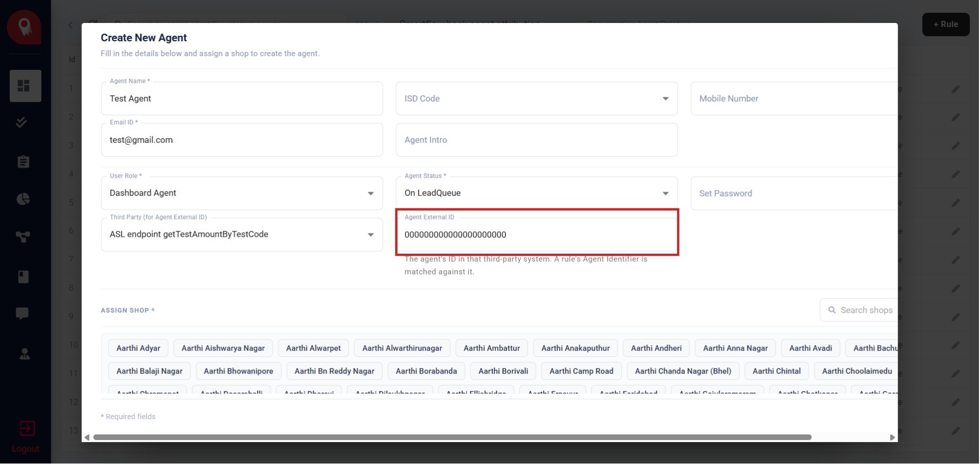Click the edit pencil icon in row 13
The height and width of the screenshot is (464, 980).
click(955, 431)
